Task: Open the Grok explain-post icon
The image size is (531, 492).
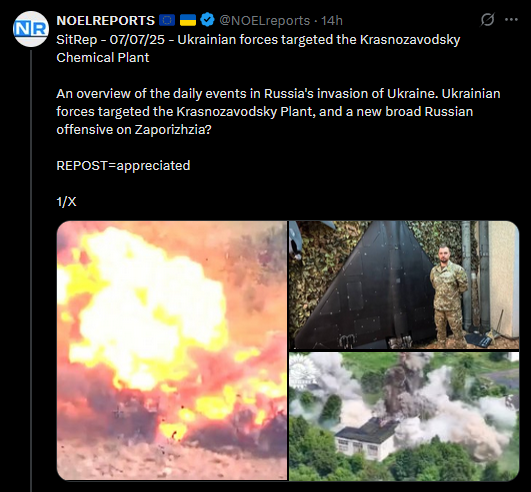Action: pos(487,20)
